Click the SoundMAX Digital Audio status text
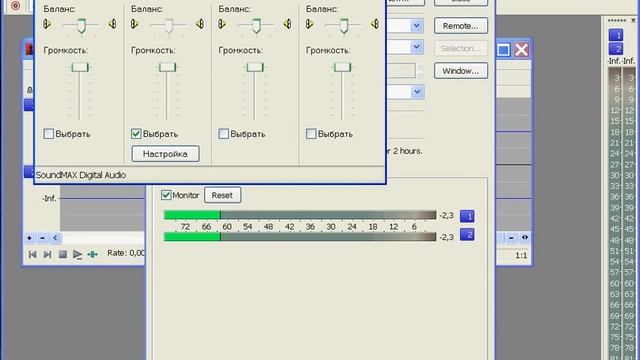640x360 pixels. pos(81,175)
